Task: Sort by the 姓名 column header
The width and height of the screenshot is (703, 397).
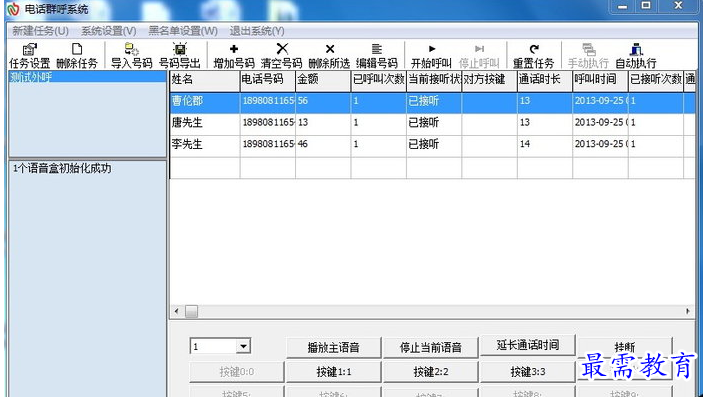Action: click(x=205, y=80)
